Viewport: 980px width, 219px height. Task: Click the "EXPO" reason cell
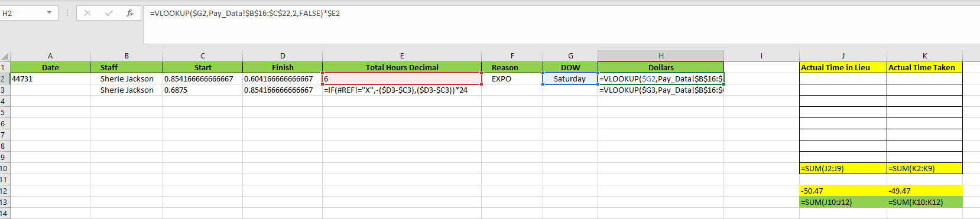pyautogui.click(x=512, y=79)
